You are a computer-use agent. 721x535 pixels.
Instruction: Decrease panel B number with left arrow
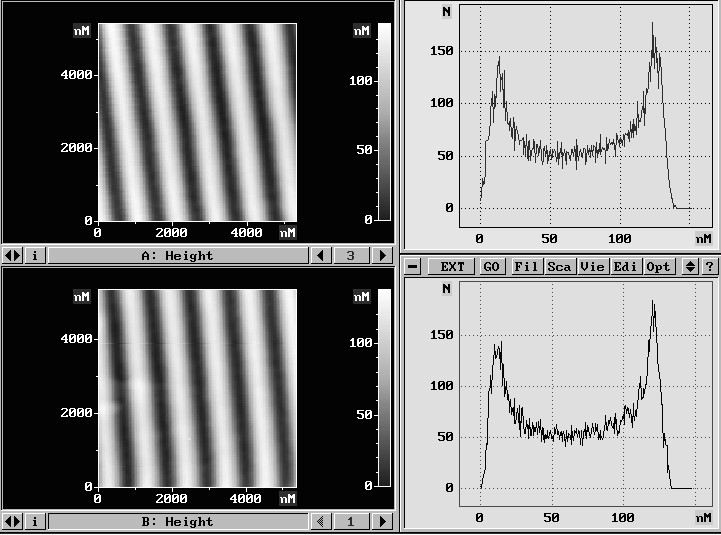(320, 522)
